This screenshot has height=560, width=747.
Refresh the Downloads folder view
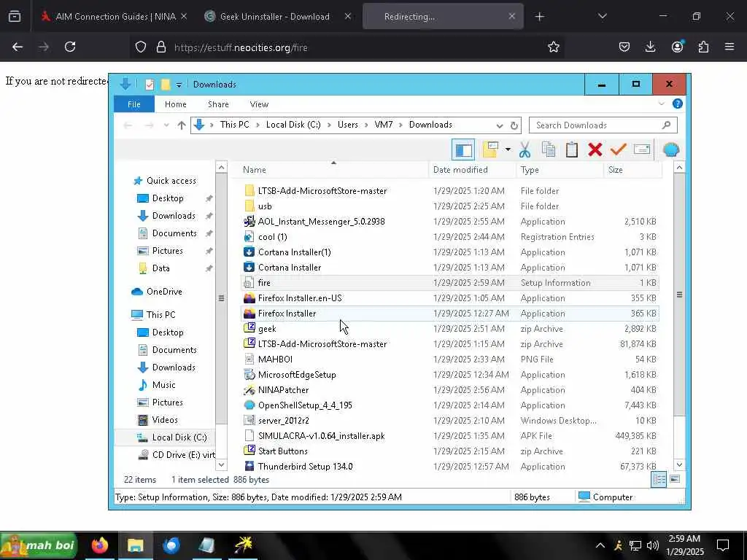[x=514, y=125]
